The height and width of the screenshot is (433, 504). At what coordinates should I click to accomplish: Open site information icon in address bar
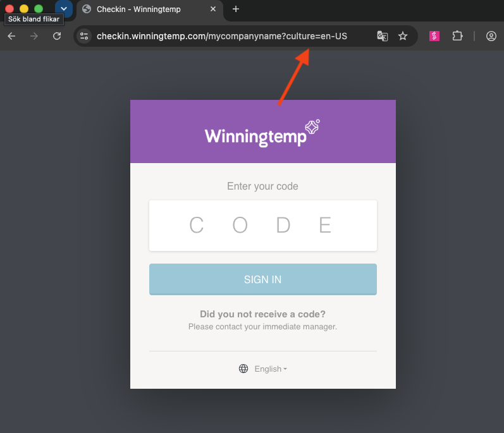tap(84, 36)
